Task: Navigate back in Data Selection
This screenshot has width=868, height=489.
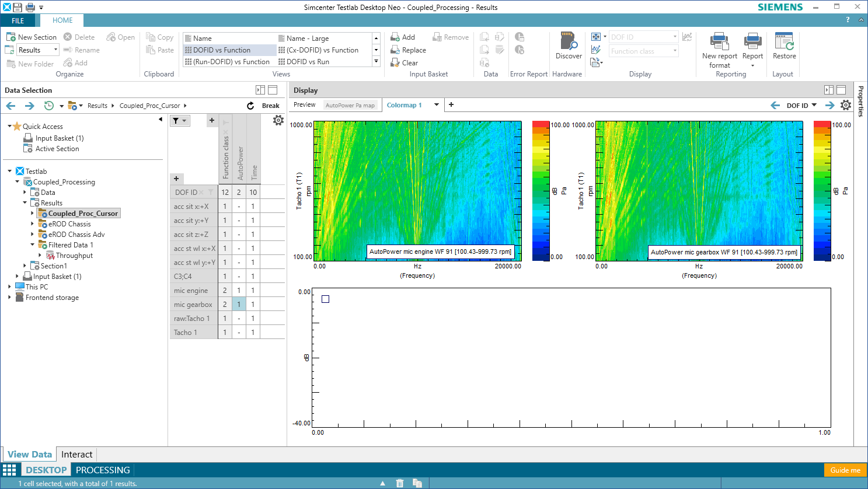Action: pos(11,106)
